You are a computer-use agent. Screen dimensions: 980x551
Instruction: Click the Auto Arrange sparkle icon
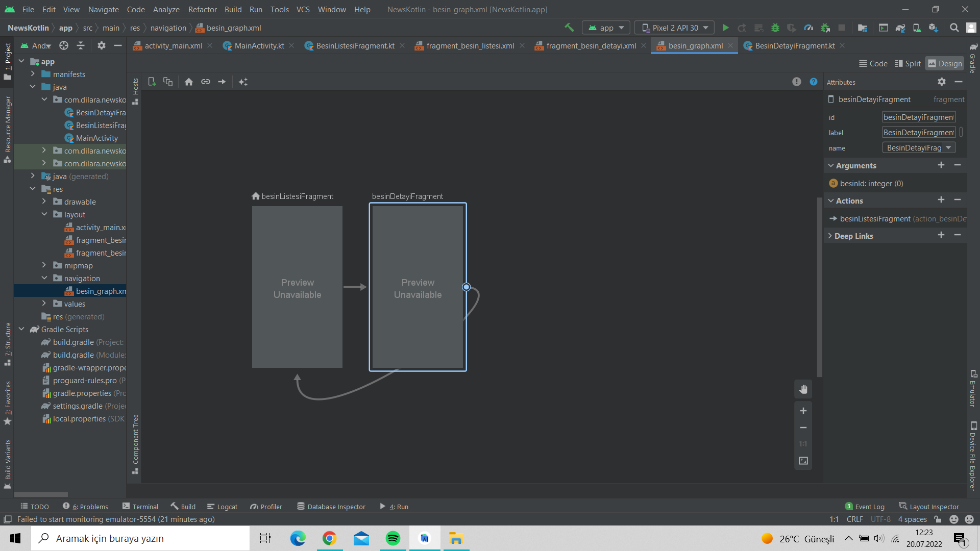pyautogui.click(x=243, y=82)
